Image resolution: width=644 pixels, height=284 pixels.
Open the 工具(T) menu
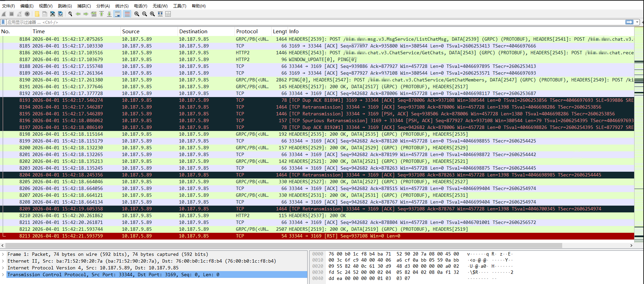[x=180, y=6]
